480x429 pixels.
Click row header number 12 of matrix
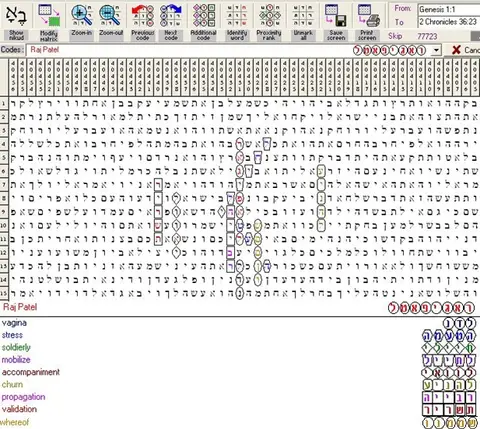pos(4,252)
